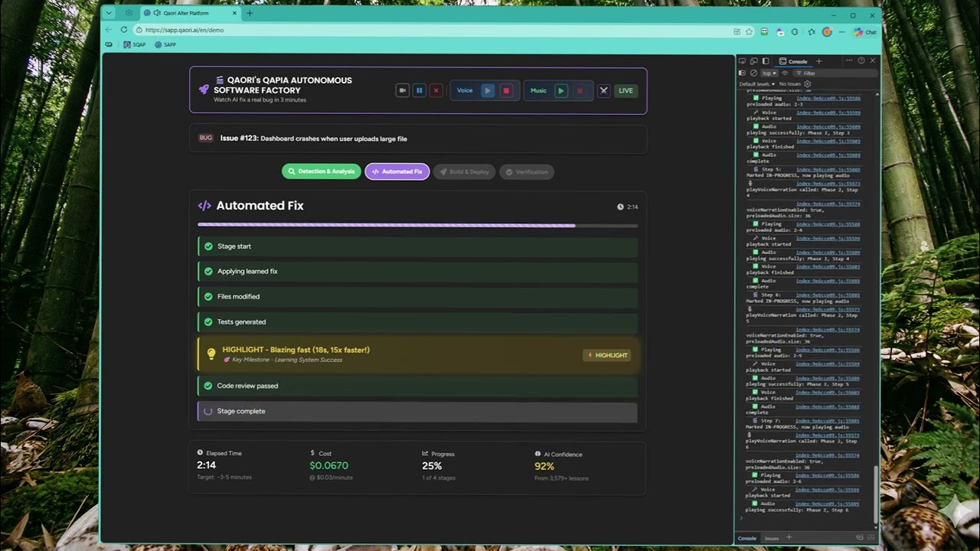Open DevTools help question-mark icon
Viewport: 980px width, 551px height.
click(x=861, y=61)
